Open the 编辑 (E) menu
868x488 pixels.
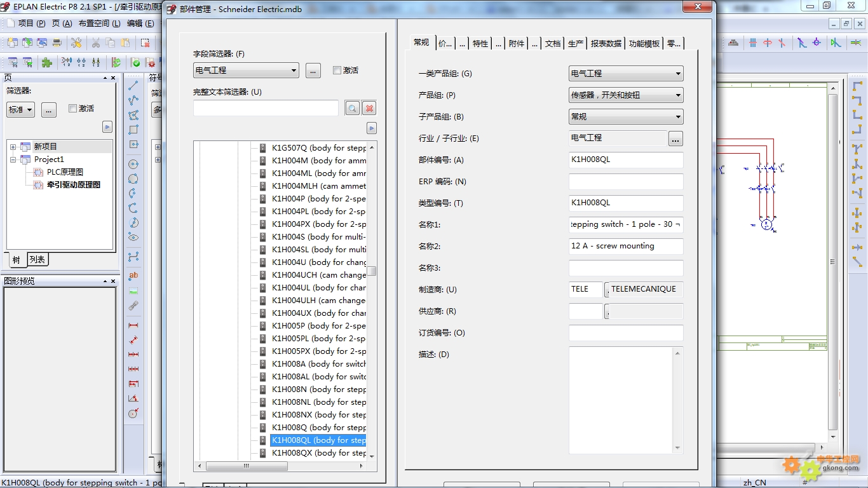140,23
